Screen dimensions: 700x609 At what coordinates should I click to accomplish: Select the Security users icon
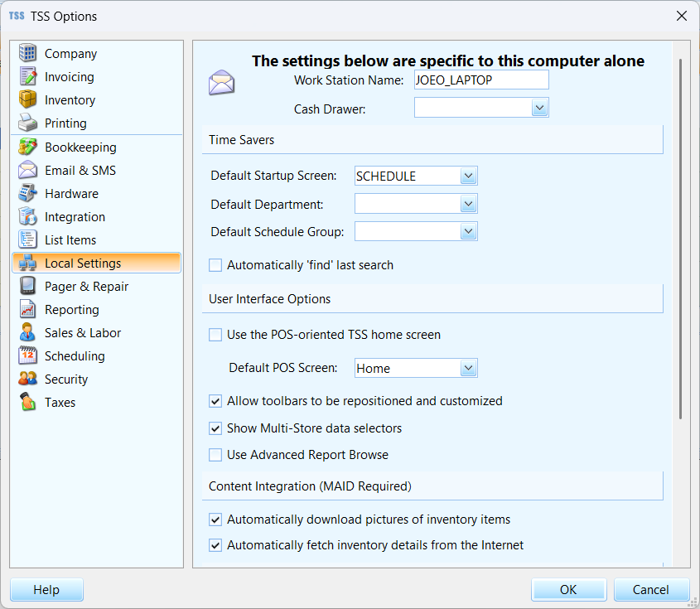(27, 379)
